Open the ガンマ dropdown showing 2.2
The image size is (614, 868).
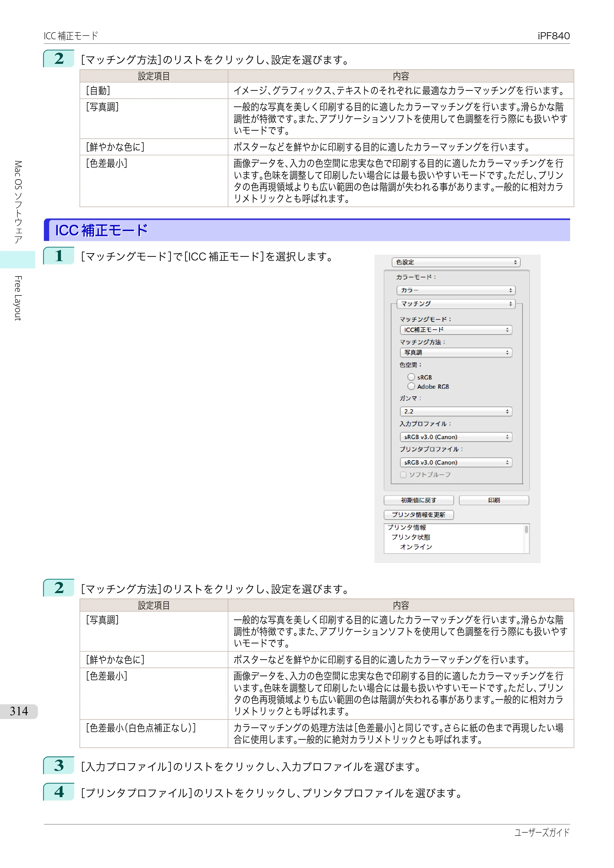pyautogui.click(x=456, y=411)
